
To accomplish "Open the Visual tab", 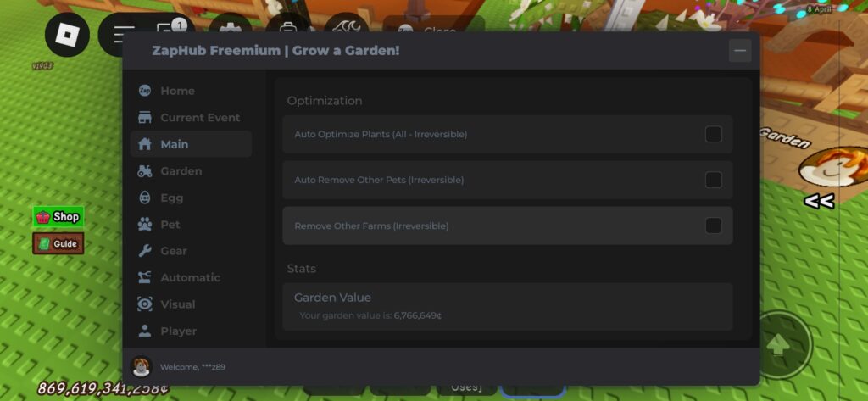I will pos(191,304).
